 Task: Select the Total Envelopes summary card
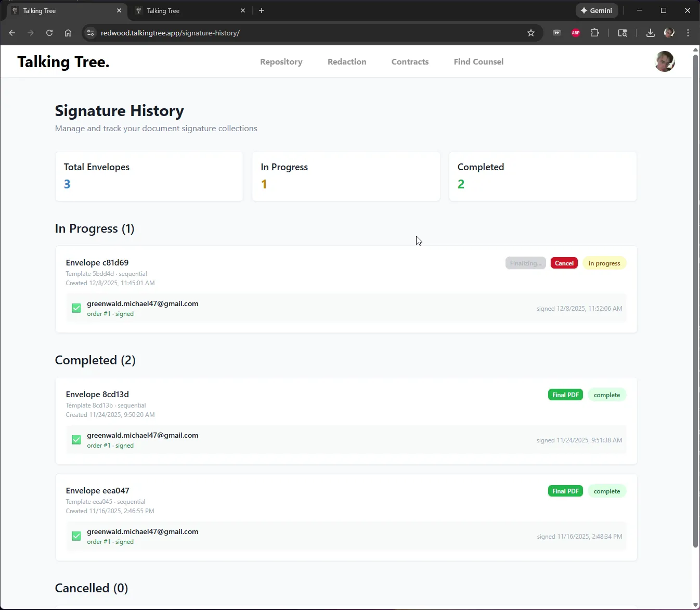point(149,176)
